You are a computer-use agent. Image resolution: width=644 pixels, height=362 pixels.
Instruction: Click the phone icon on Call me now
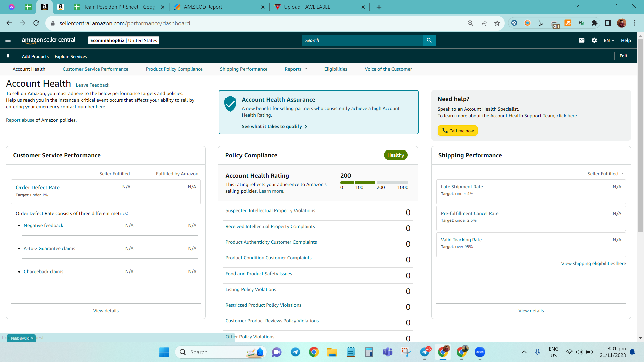coord(445,130)
